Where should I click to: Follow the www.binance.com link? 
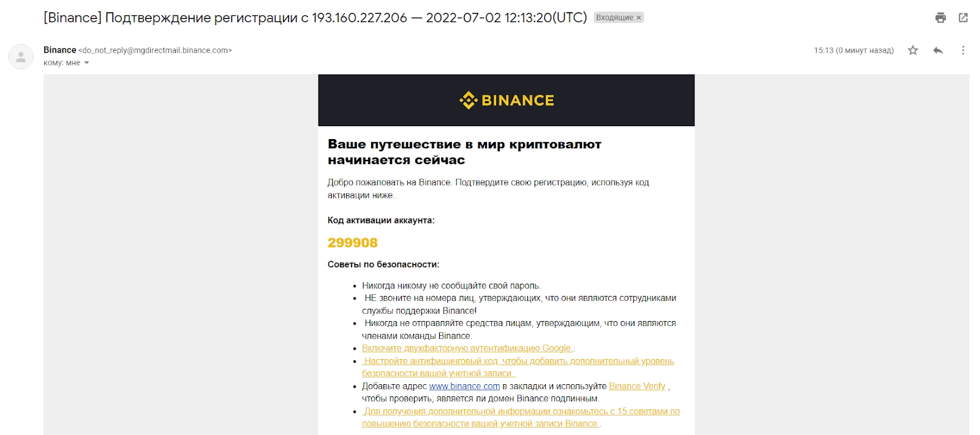click(464, 387)
